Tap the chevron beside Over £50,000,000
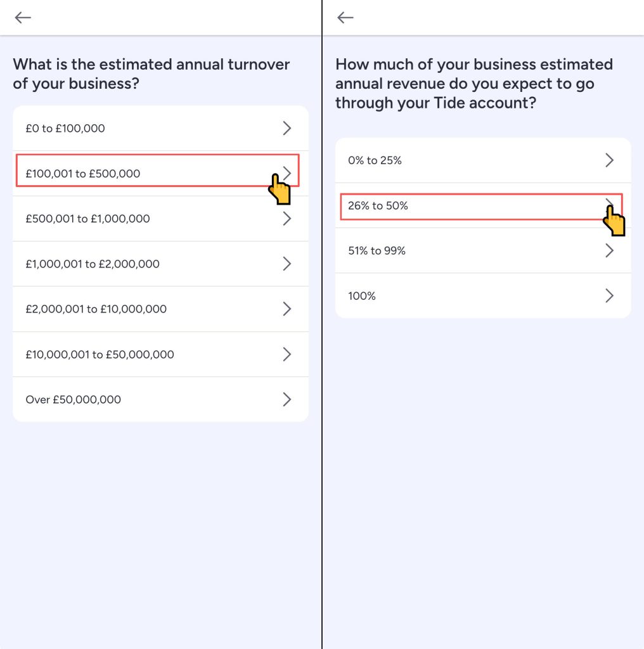The image size is (644, 649). click(x=287, y=399)
